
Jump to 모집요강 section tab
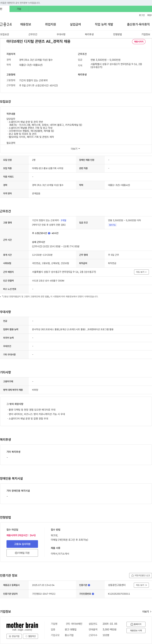click(4, 34)
